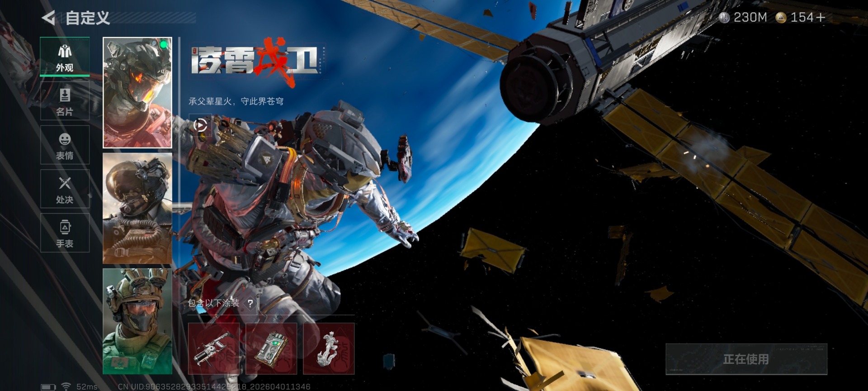The image size is (868, 391).
Task: Open help question mark next to 包含以下涂装
Action: (x=250, y=303)
